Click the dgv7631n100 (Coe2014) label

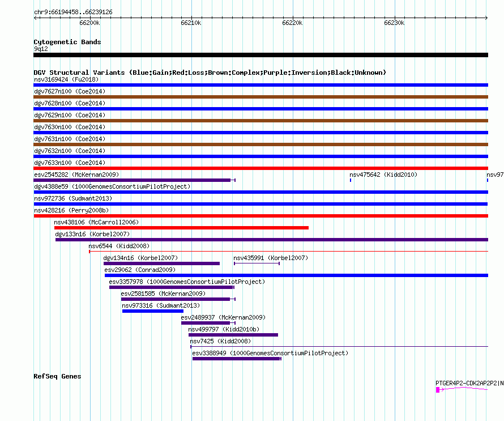pyautogui.click(x=70, y=139)
